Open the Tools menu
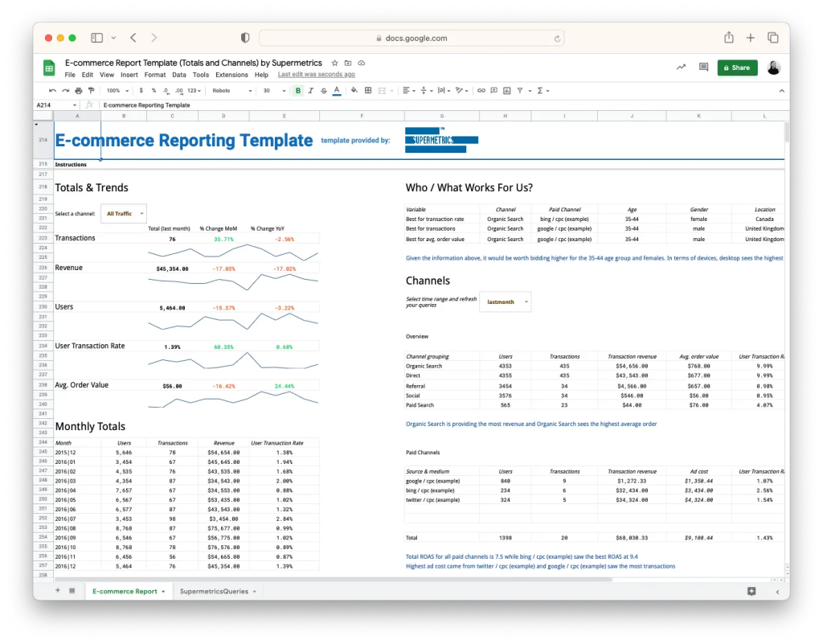Viewport: 823px width, 644px height. [x=200, y=75]
